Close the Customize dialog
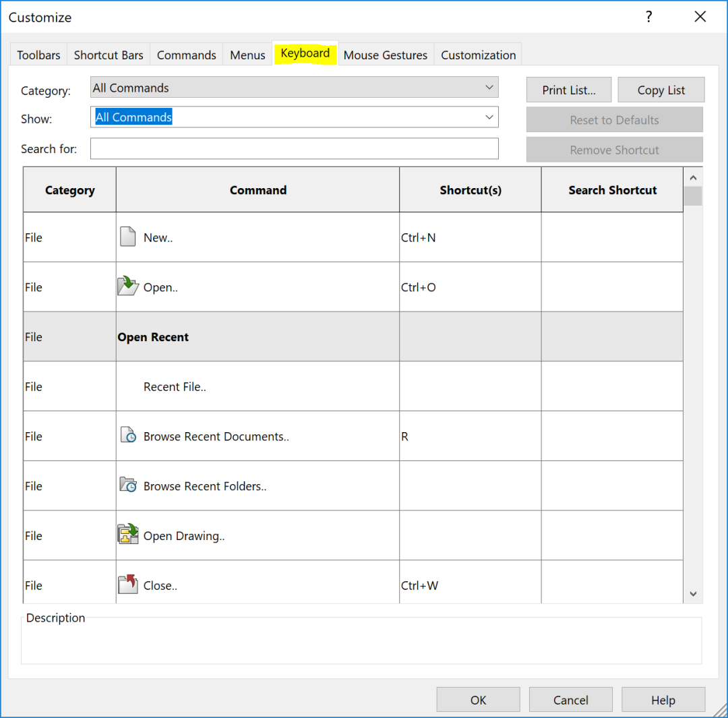728x718 pixels. click(700, 17)
